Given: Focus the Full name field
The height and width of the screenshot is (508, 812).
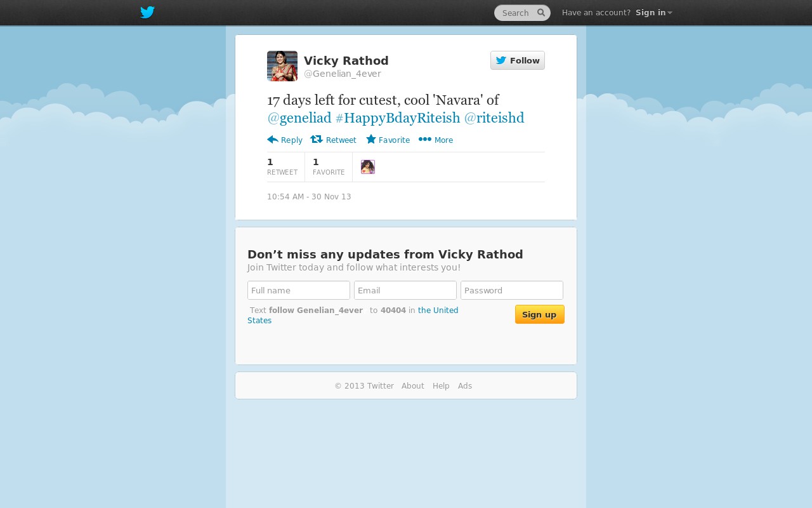Looking at the screenshot, I should coord(299,290).
